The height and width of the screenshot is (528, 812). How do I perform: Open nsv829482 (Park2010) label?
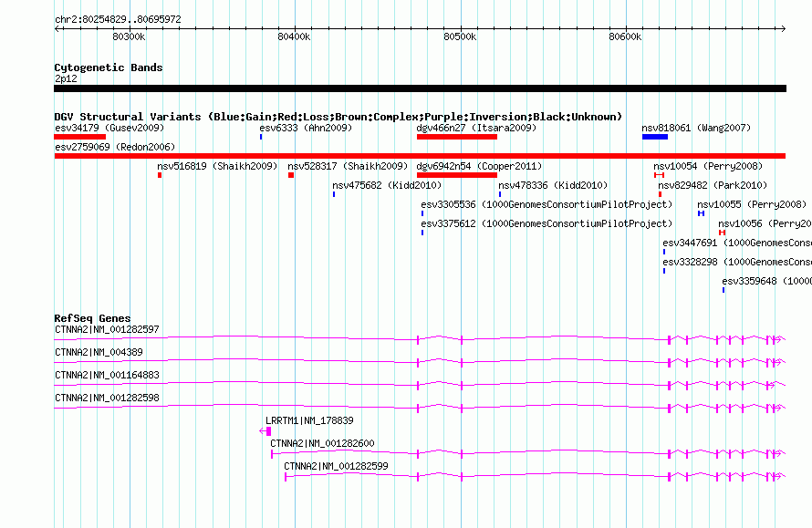(713, 185)
